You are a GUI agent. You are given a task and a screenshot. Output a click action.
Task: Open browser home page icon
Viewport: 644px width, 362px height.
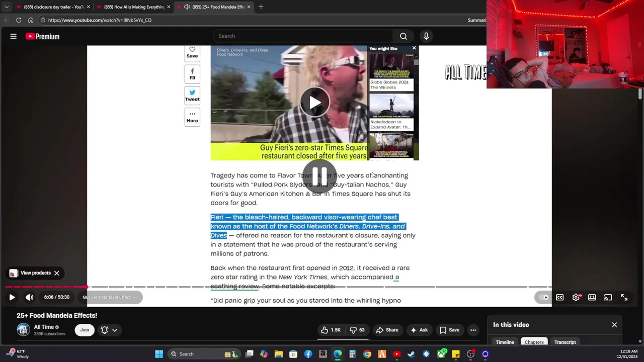pos(31,20)
